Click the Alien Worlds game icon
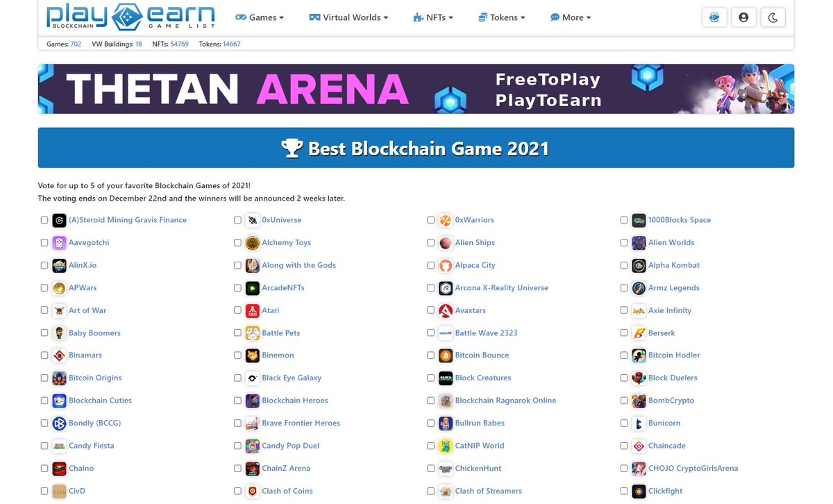This screenshot has height=504, width=833. point(639,243)
